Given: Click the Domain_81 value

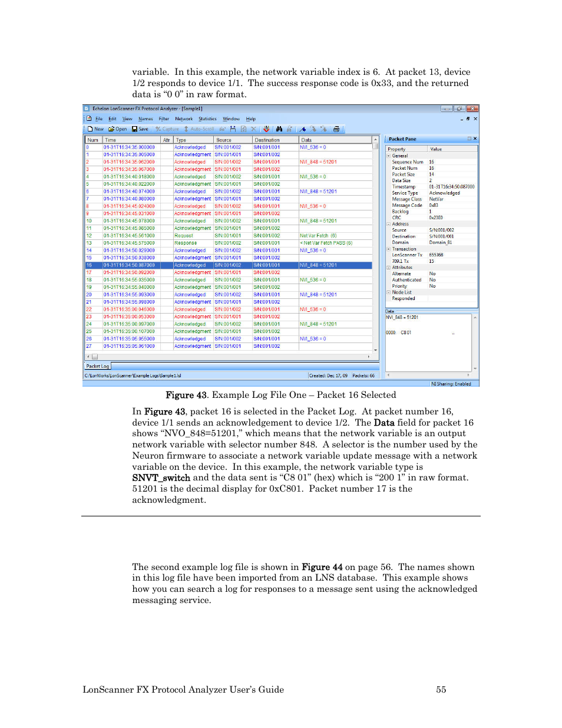Looking at the screenshot, I should click(x=441, y=242).
